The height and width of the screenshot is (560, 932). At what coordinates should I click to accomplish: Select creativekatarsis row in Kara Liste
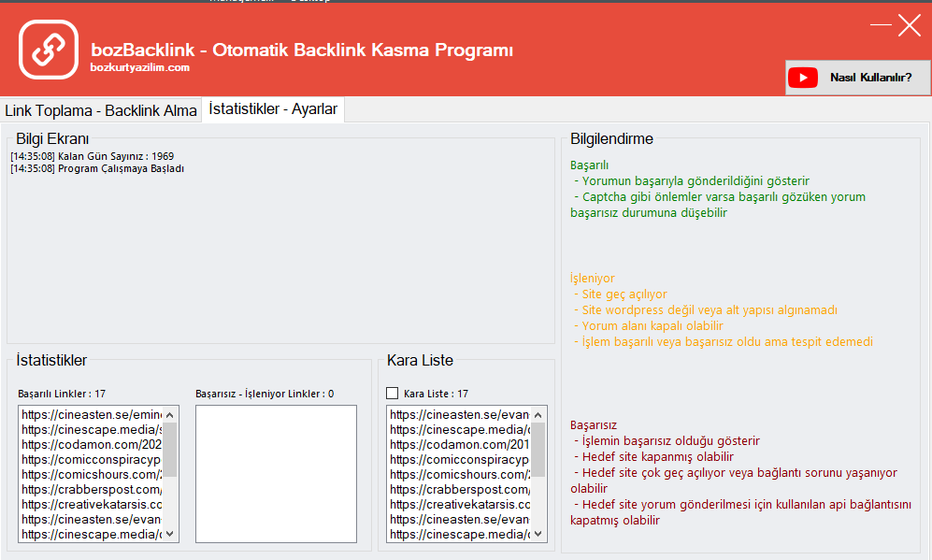click(460, 504)
